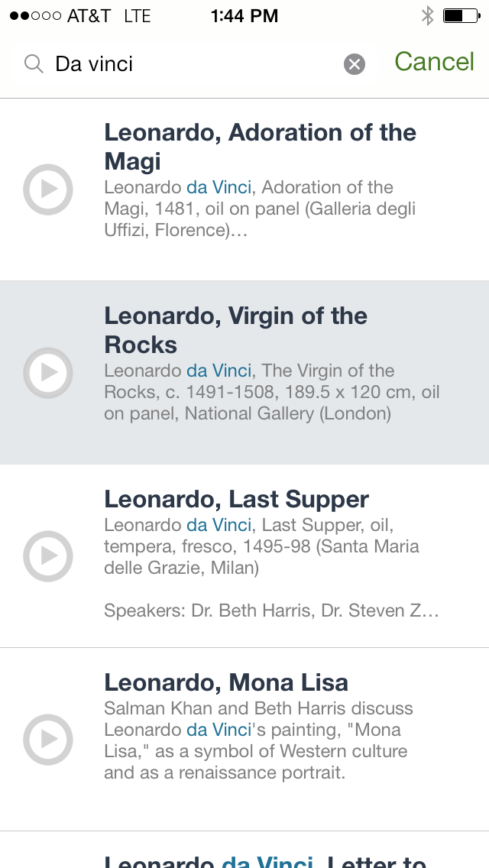Open 'Leonardo, Mona Lisa' title

[226, 682]
